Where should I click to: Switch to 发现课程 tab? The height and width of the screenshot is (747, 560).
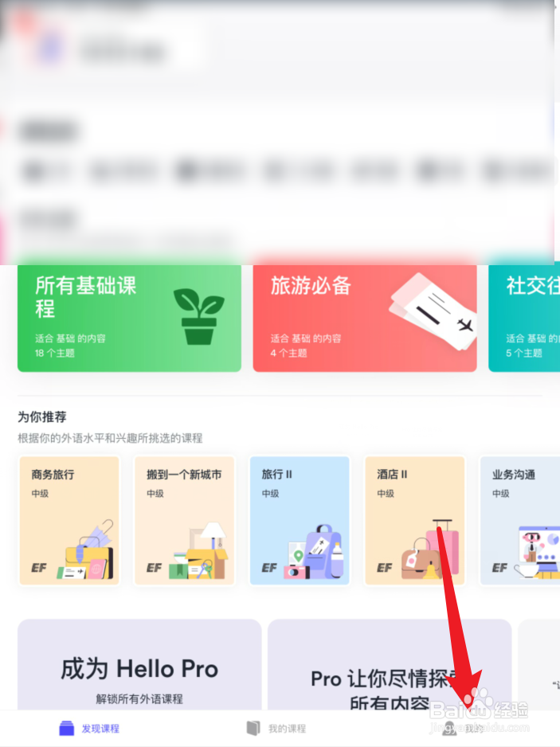[x=89, y=728]
